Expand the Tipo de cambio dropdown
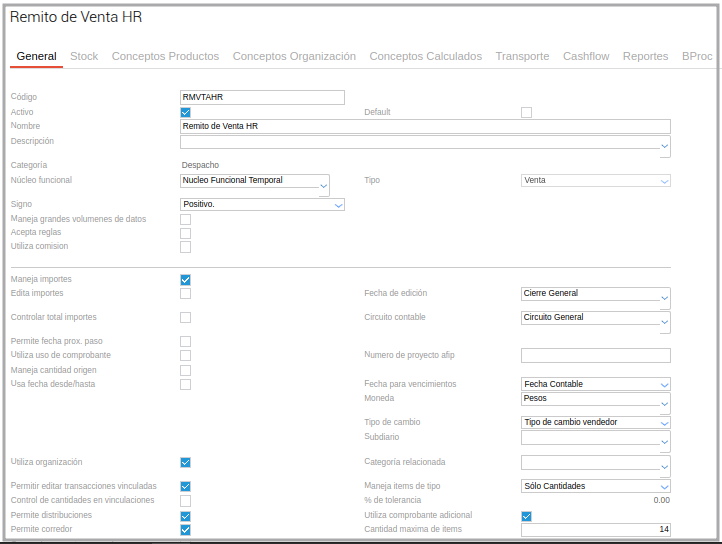Screen dimensions: 722x544 pos(596,422)
